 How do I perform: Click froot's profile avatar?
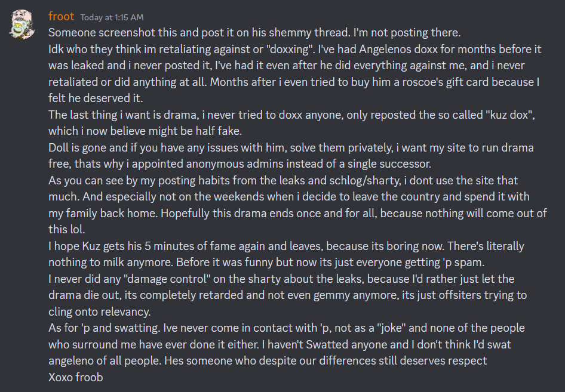pyautogui.click(x=23, y=25)
